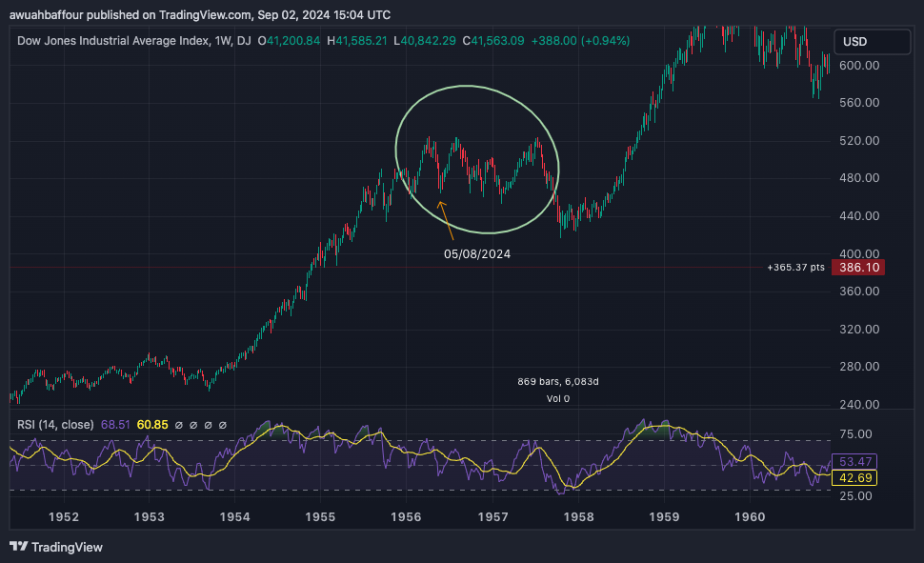Click the purple 53.47 RSI value label
Viewport: 924px width, 563px height.
pyautogui.click(x=854, y=462)
